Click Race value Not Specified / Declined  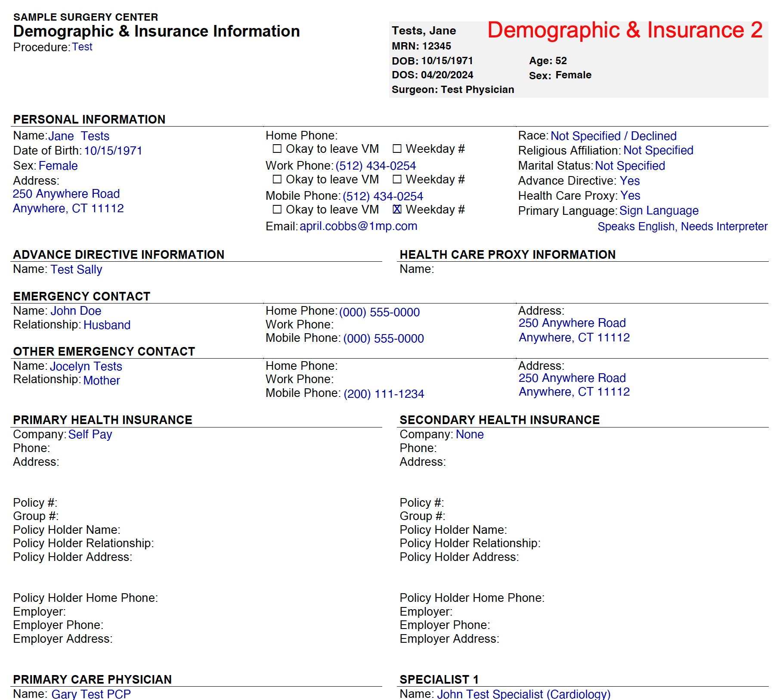[x=613, y=136]
